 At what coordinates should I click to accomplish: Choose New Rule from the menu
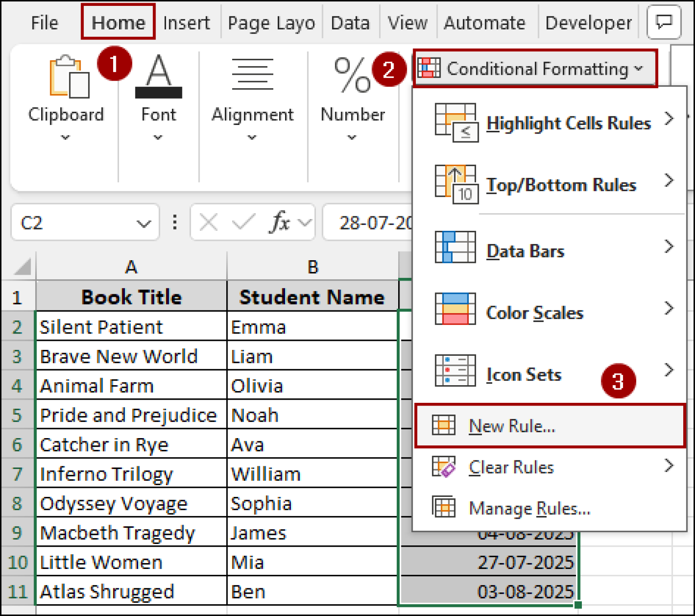click(511, 426)
